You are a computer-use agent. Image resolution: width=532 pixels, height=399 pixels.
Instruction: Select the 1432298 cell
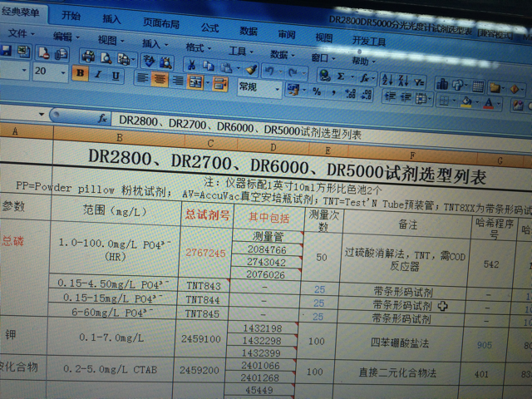coord(262,340)
